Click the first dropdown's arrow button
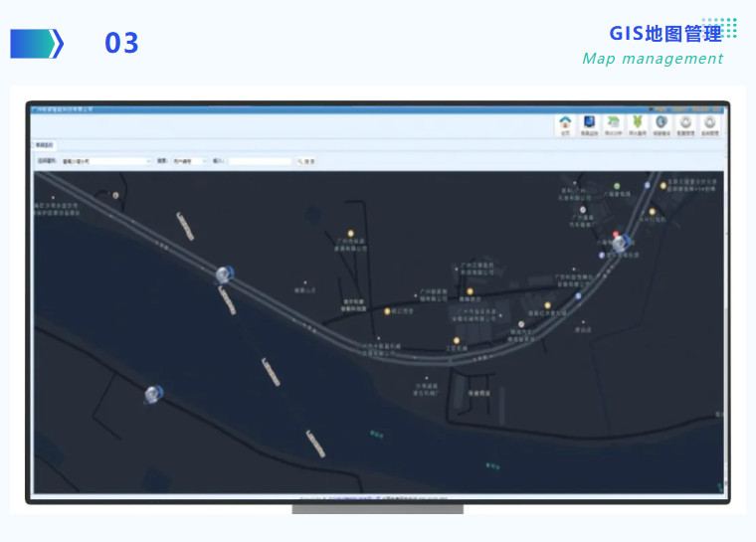 (x=148, y=160)
